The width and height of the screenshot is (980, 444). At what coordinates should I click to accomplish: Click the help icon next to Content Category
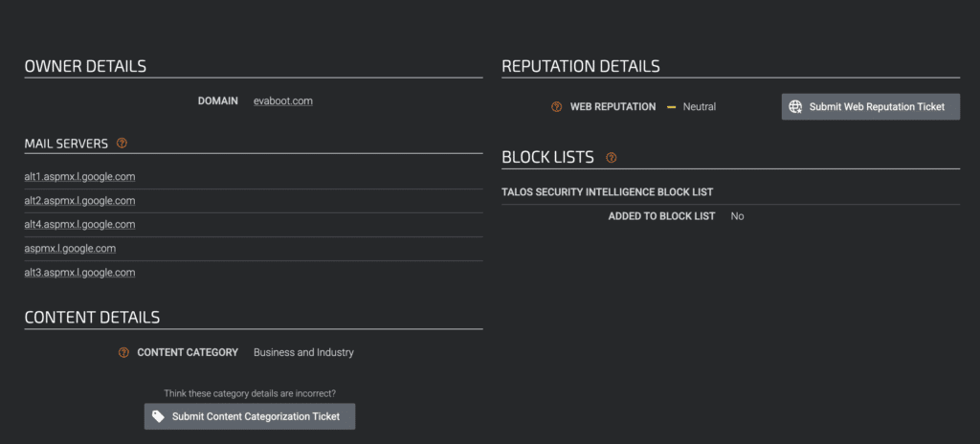point(123,353)
